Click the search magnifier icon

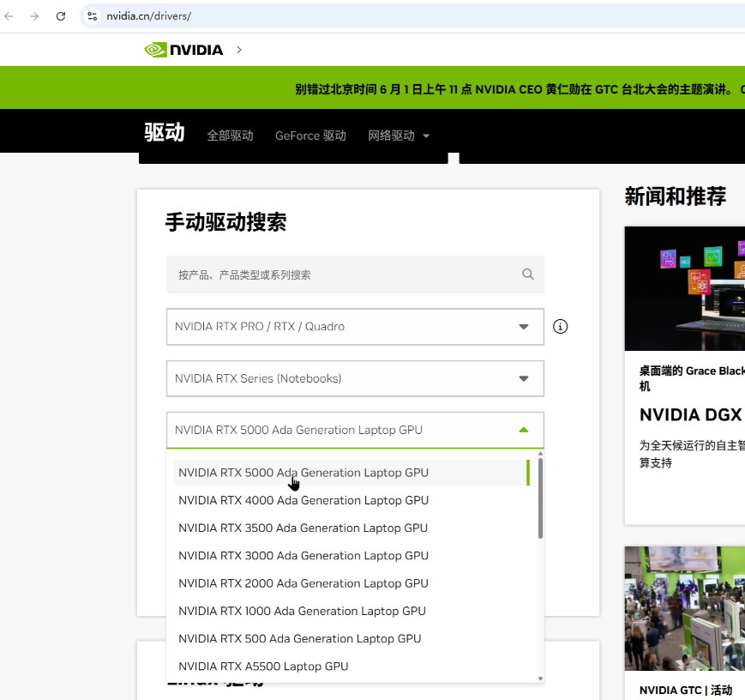(528, 274)
